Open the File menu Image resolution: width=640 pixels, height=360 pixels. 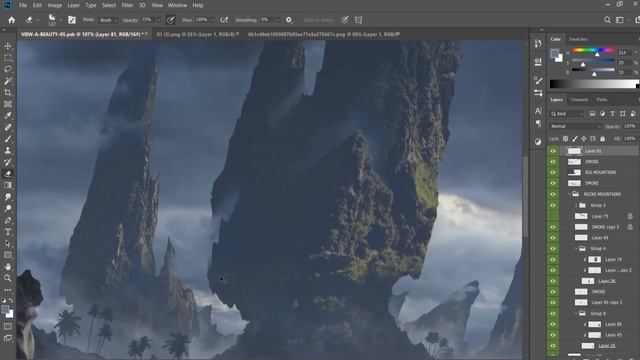23,5
